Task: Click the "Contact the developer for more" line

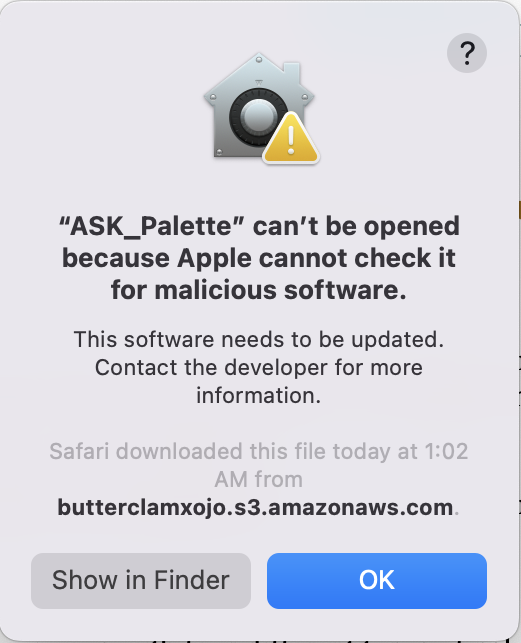Action: (x=259, y=367)
